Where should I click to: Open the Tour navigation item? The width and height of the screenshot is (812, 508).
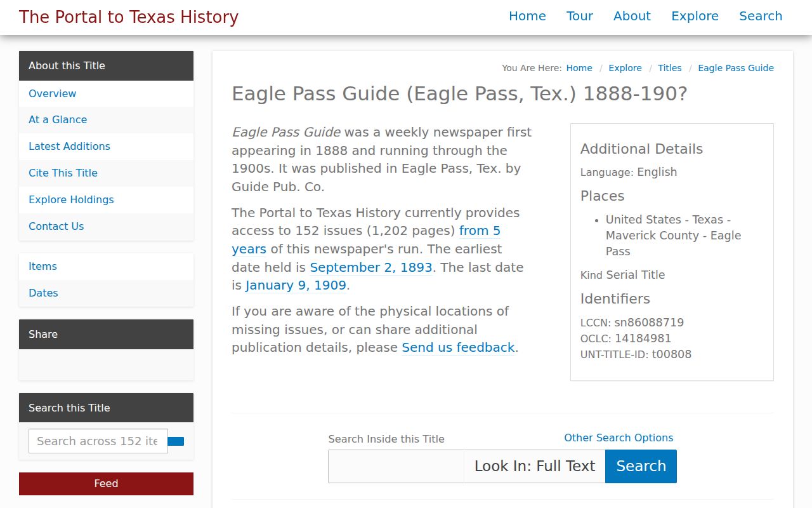point(580,17)
